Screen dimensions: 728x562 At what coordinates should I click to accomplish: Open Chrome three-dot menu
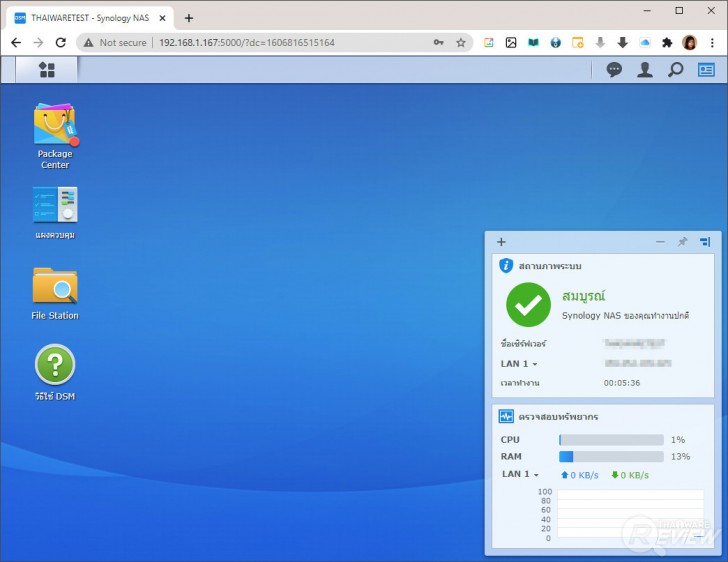(712, 43)
